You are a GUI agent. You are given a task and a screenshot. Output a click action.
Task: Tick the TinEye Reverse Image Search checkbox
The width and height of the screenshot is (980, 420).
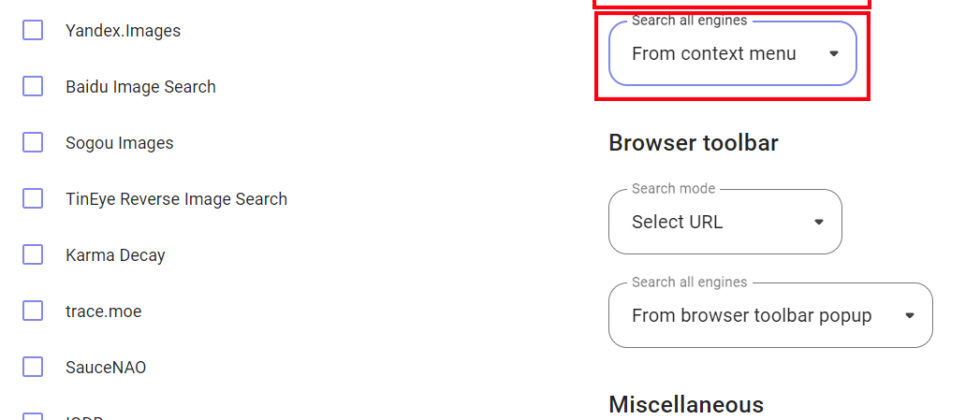point(33,199)
